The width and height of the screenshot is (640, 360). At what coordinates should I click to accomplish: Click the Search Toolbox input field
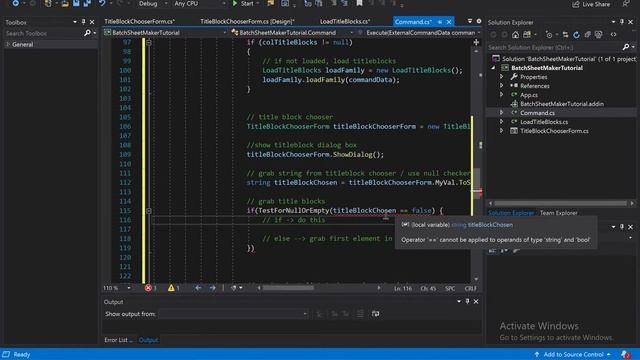click(x=44, y=33)
